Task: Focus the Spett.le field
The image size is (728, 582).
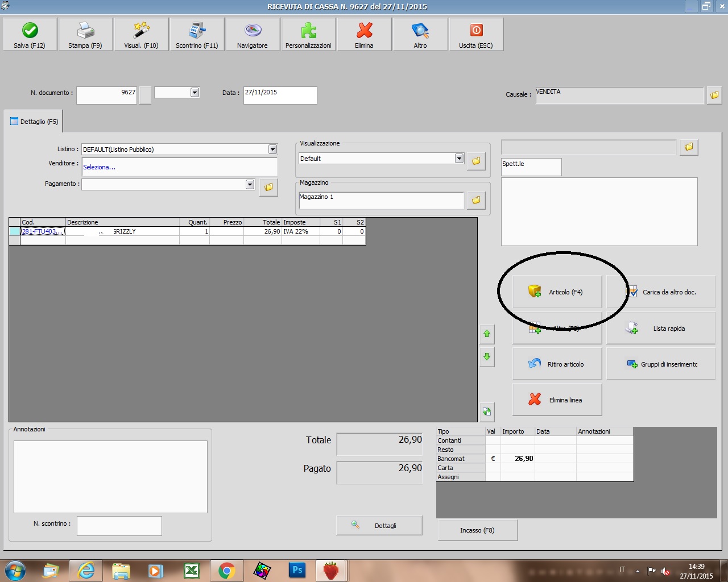Action: pyautogui.click(x=531, y=167)
